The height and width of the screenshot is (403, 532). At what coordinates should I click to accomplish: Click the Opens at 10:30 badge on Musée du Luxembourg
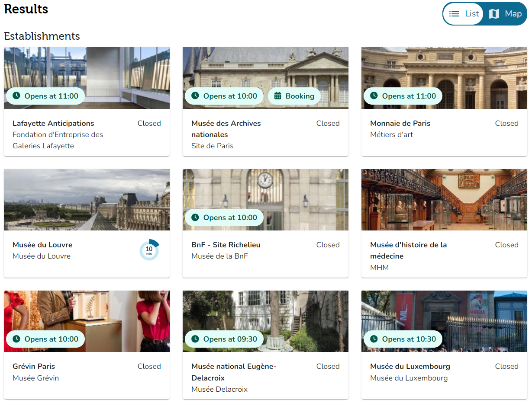tap(403, 339)
